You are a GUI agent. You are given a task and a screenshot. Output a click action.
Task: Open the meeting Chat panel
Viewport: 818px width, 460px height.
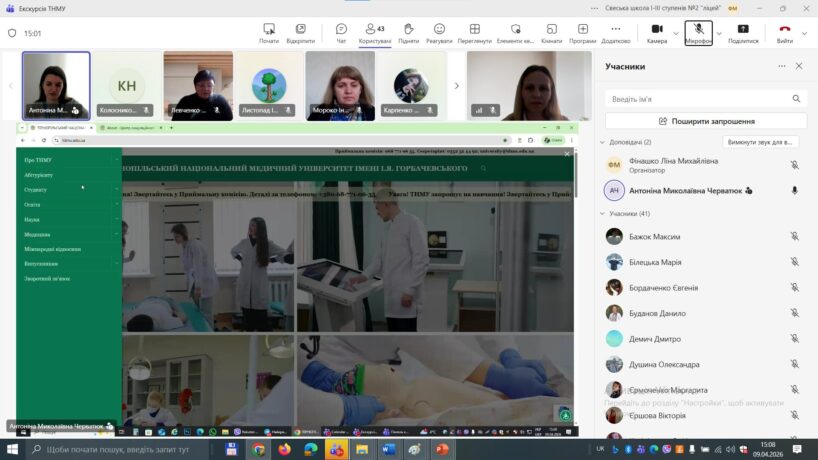341,33
